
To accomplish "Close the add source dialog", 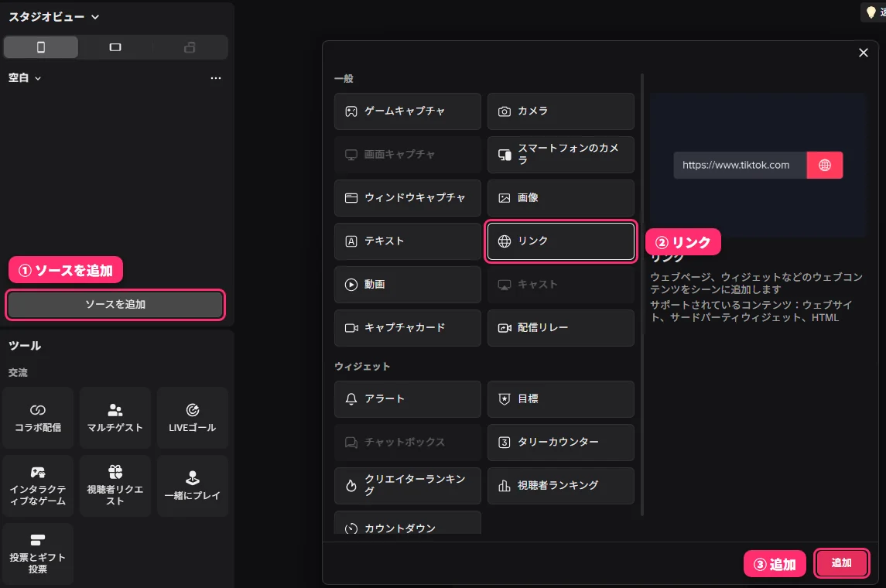I will point(864,53).
